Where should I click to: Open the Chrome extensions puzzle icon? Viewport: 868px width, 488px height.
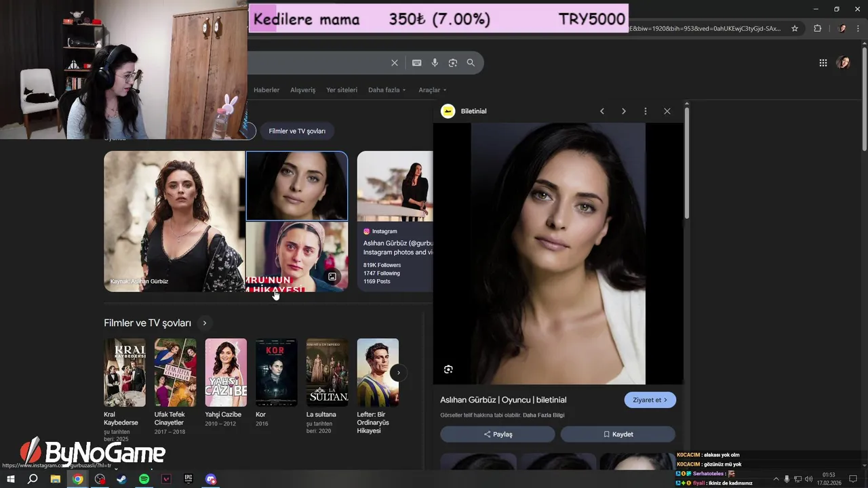point(817,28)
